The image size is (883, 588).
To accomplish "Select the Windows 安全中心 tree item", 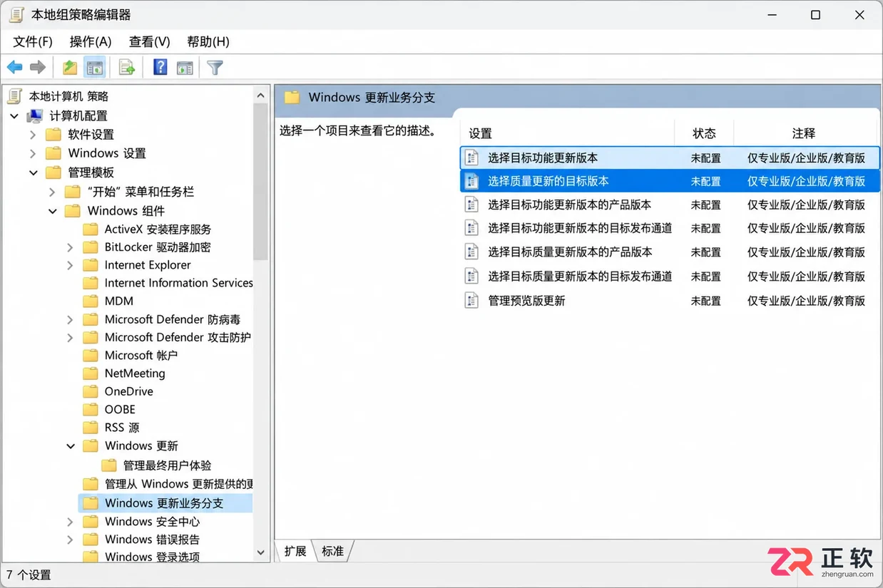I will pyautogui.click(x=152, y=522).
